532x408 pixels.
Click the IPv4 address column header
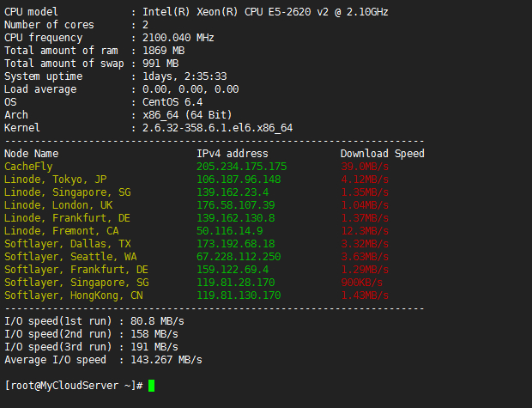pyautogui.click(x=233, y=154)
